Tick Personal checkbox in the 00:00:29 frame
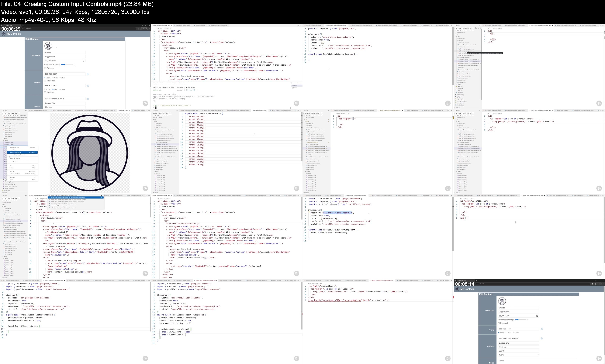Viewport: 605px width, 364px height. coord(45,68)
